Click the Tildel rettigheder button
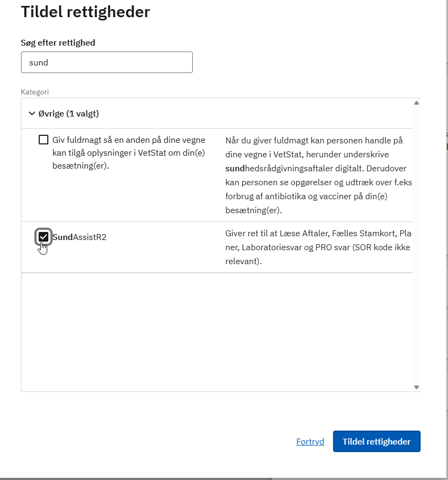Viewport: 448px width, 480px height. tap(377, 441)
